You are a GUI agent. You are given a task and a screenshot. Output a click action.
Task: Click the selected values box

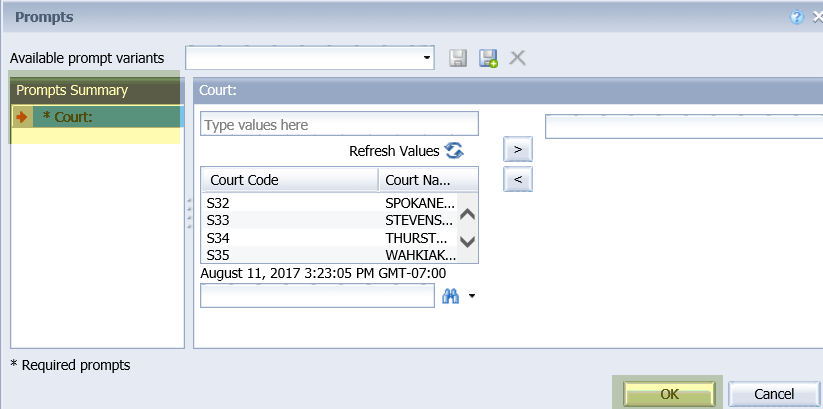[x=684, y=127]
